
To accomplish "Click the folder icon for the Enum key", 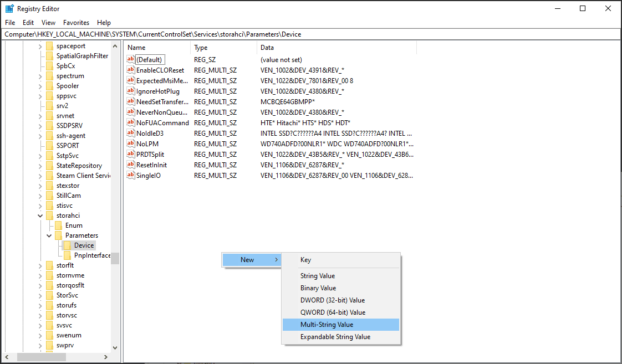I will coord(59,225).
